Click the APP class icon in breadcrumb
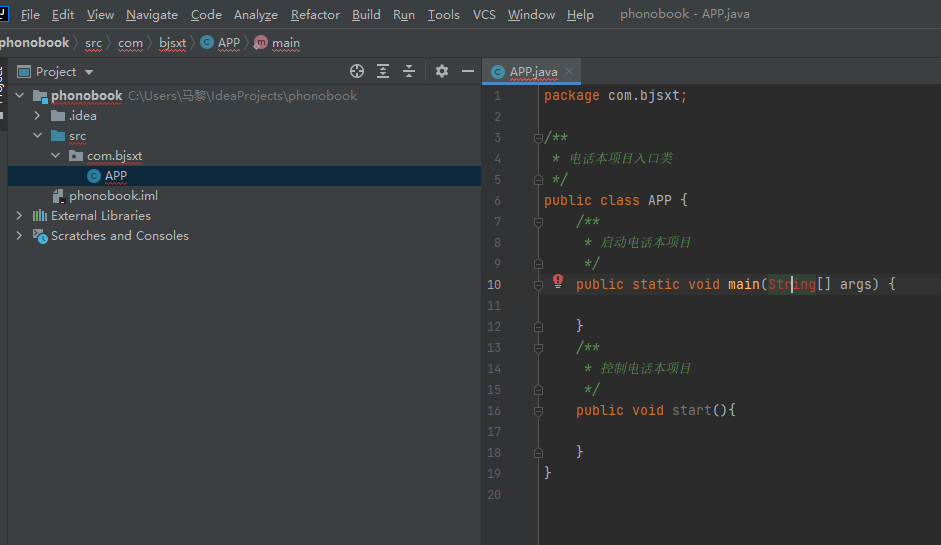The height and width of the screenshot is (545, 941). click(x=207, y=42)
